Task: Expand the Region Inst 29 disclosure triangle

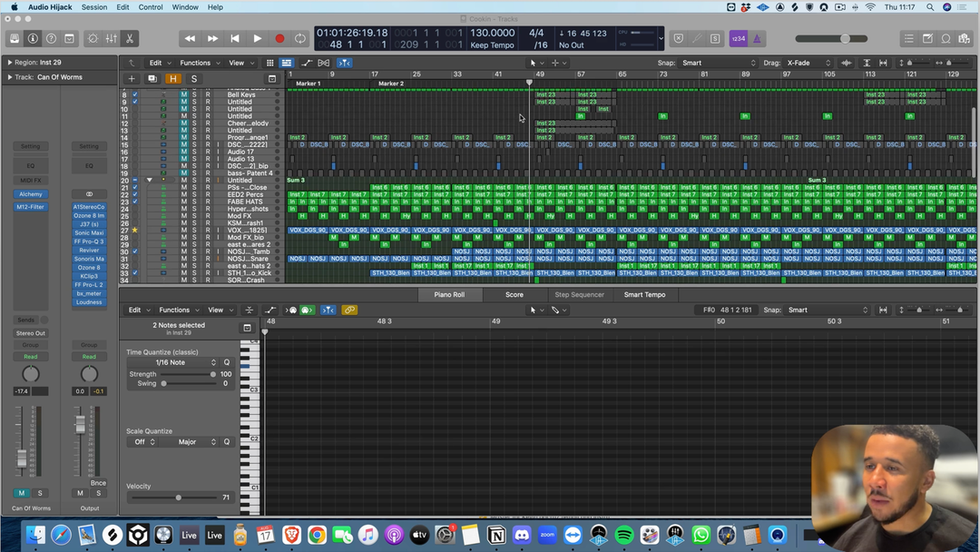Action: tap(10, 63)
